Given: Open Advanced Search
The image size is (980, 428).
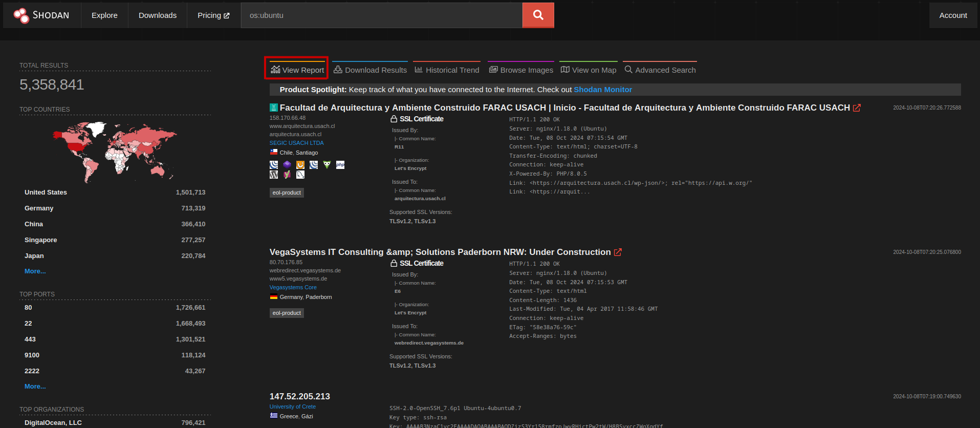Looking at the screenshot, I should (x=660, y=69).
